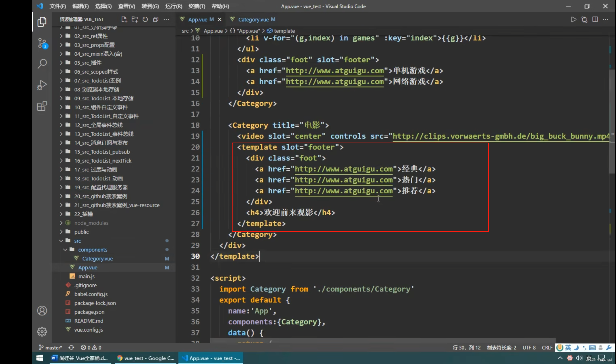Open the Extensions view icon
616x364 pixels.
(42, 106)
